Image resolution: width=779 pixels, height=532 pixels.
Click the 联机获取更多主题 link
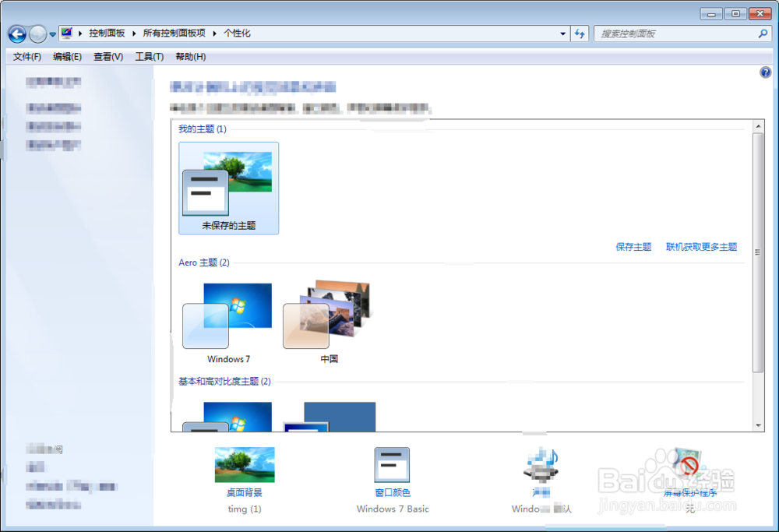pyautogui.click(x=701, y=246)
